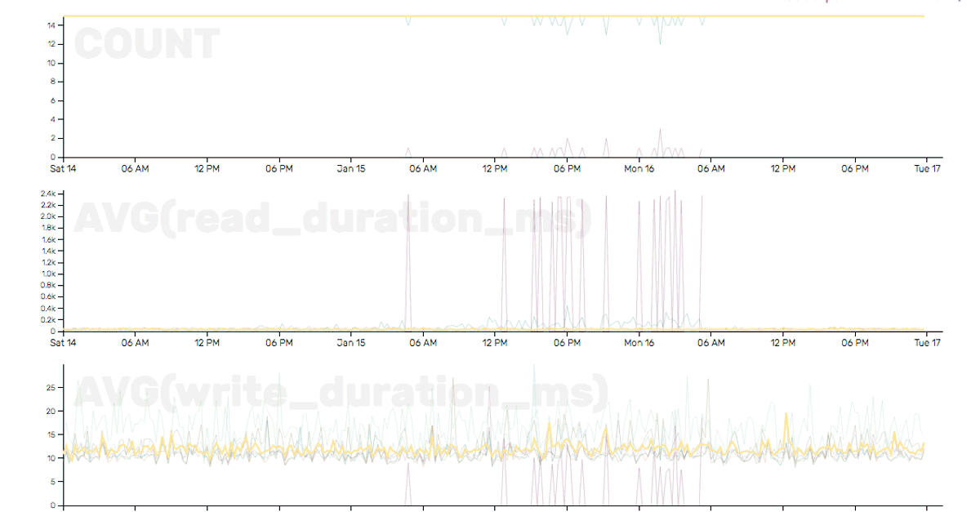Screen dimensions: 980x512
Task: Select "Sat 14" label on read_duration_ms chart axis
Action: [x=63, y=343]
